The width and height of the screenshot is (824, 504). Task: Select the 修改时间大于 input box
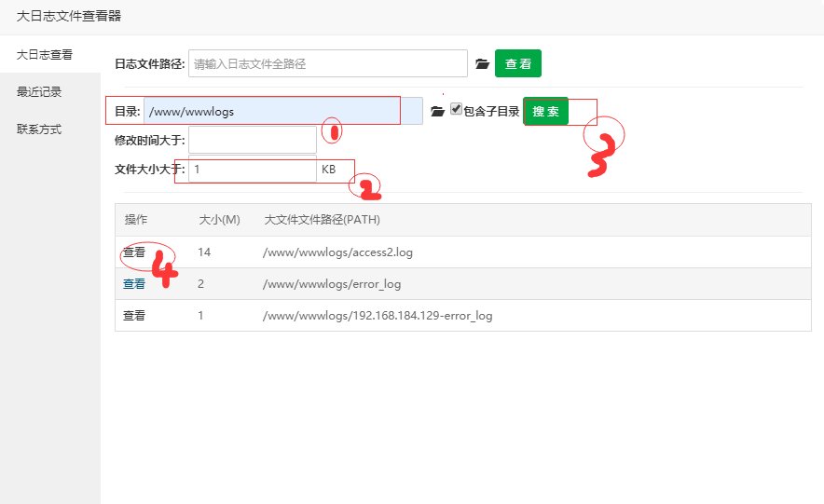coord(252,140)
